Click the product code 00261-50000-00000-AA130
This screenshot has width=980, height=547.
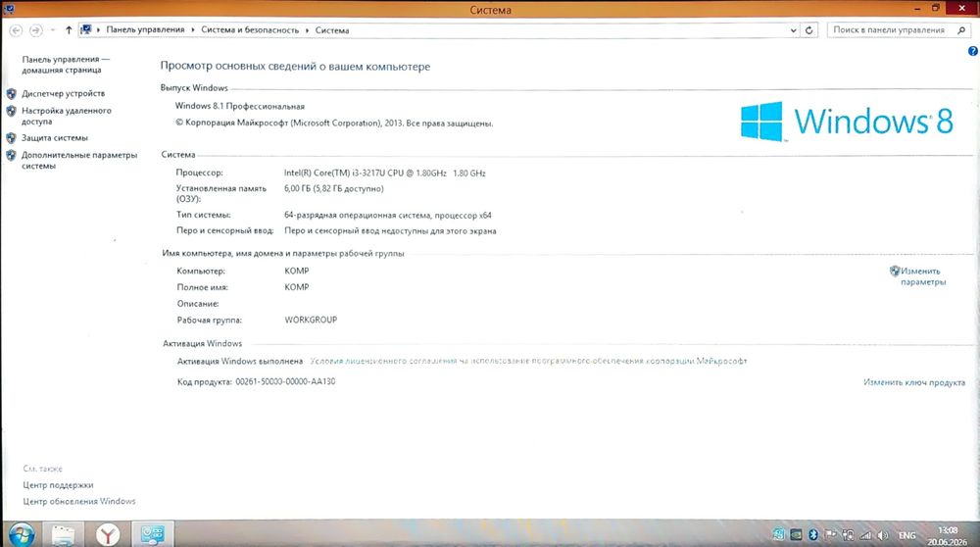285,381
